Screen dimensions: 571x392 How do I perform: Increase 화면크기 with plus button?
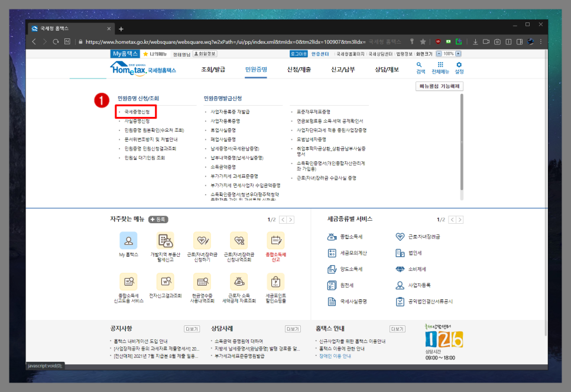click(x=458, y=54)
